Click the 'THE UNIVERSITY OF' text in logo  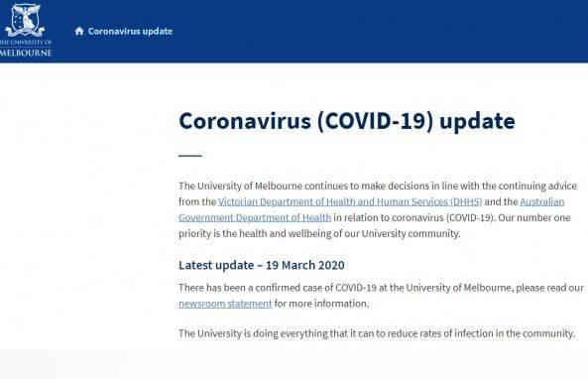click(26, 42)
